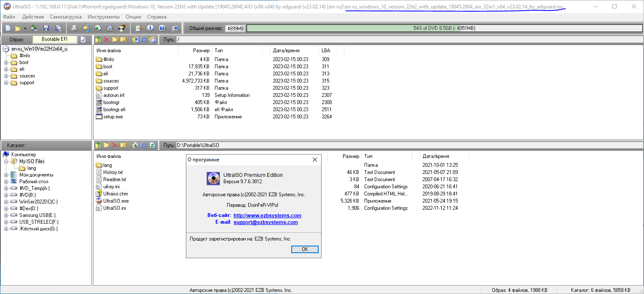Viewport: 644px width, 294px height.
Task: Select bootmgr.efi in image file list
Action: click(114, 110)
